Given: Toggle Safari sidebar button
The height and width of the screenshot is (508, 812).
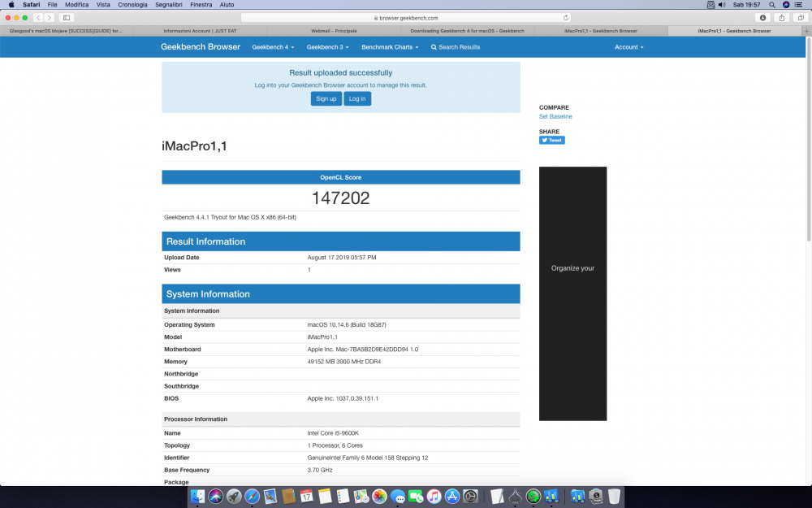Looking at the screenshot, I should click(x=67, y=18).
